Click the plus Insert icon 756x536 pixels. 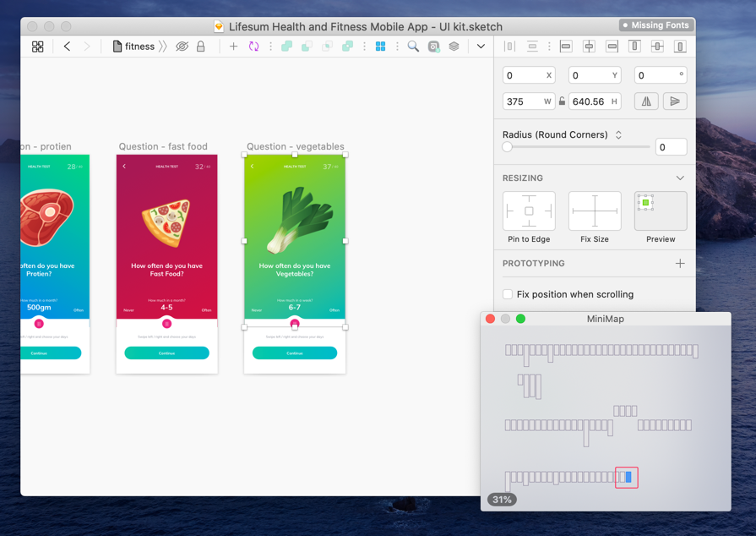click(233, 46)
